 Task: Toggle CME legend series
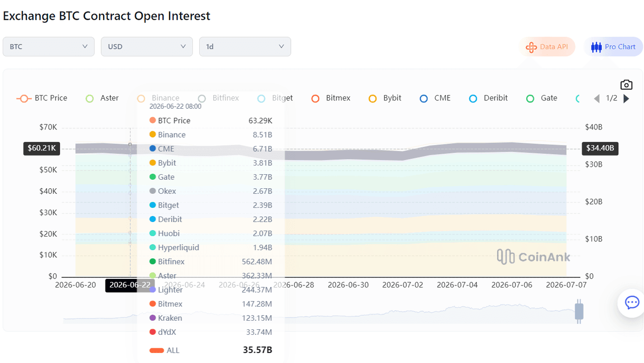435,98
